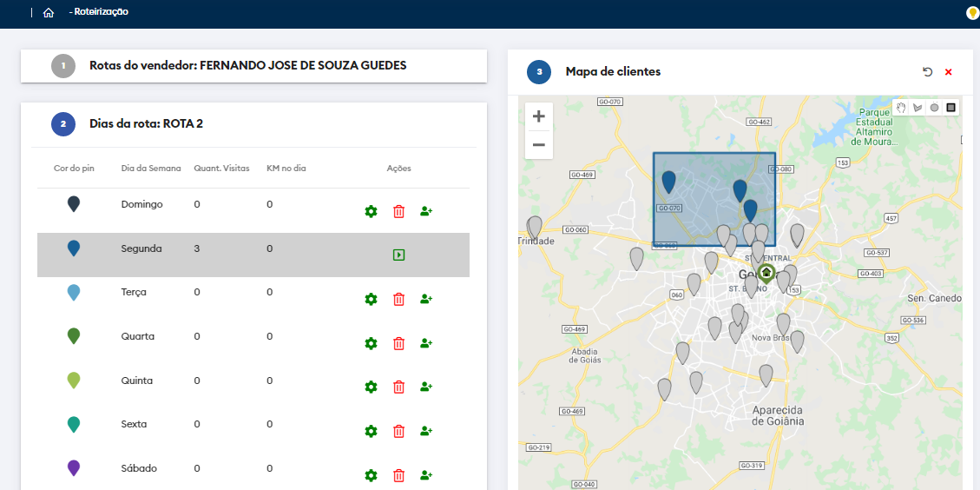This screenshot has height=490, width=980.
Task: Activate the hand pan tool on map
Action: pos(901,108)
